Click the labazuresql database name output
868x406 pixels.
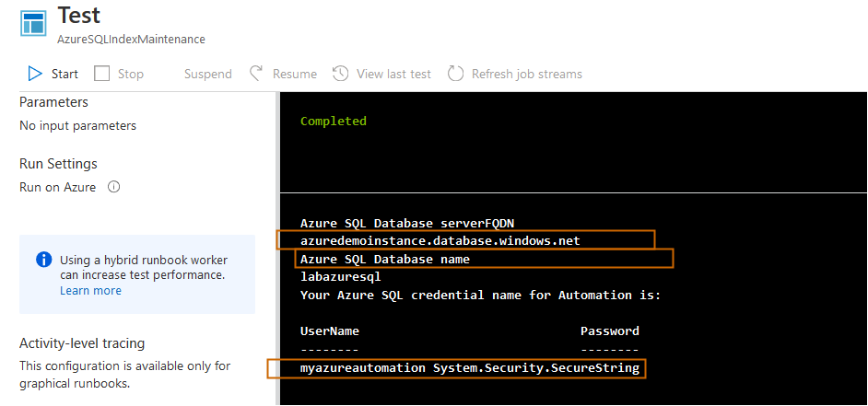click(x=340, y=277)
